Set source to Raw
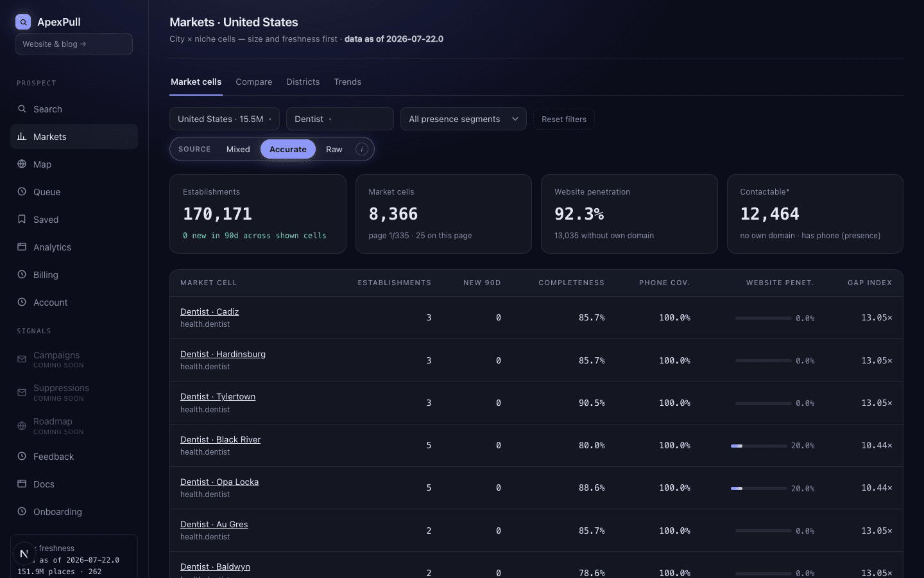The image size is (924, 578). pyautogui.click(x=334, y=149)
